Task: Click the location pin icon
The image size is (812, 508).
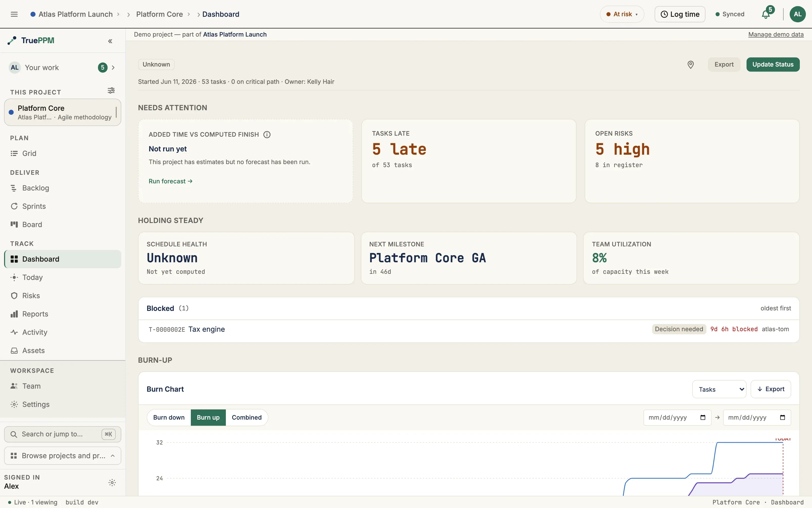Action: click(x=690, y=65)
